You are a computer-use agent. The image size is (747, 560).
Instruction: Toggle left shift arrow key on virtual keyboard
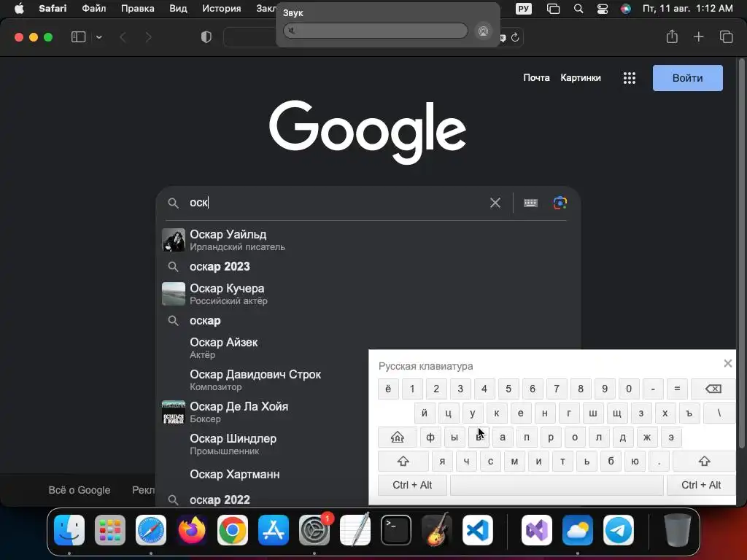pos(403,461)
